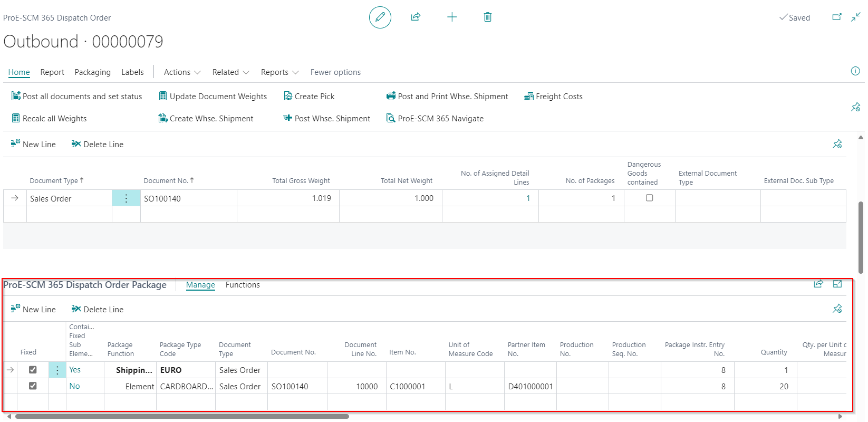Open Functions menu in Package section
The height and width of the screenshot is (422, 868).
(x=243, y=285)
